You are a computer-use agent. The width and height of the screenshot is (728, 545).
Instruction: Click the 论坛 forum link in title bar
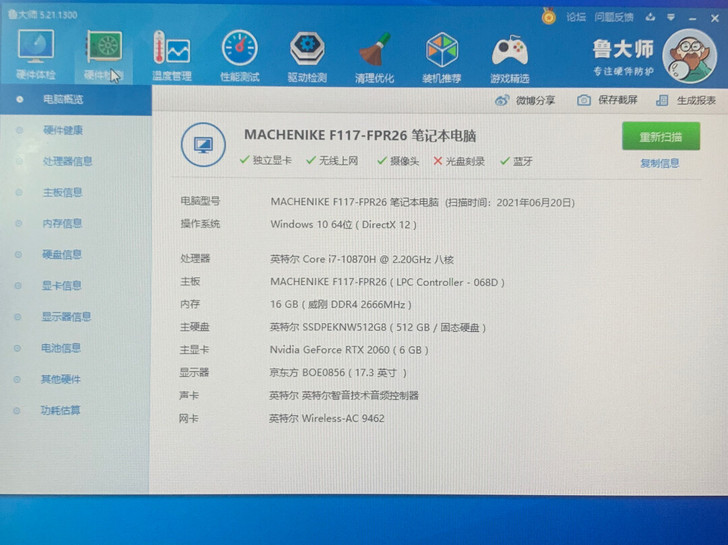pyautogui.click(x=576, y=16)
